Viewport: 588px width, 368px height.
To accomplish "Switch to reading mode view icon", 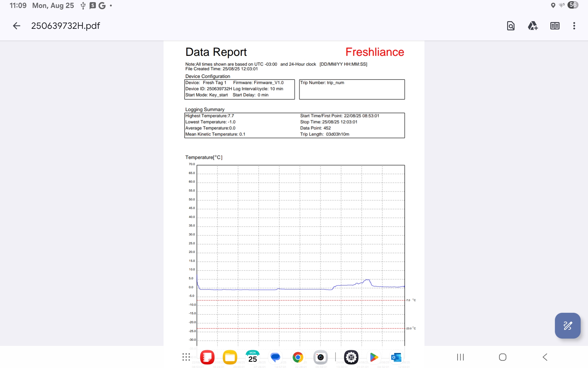I will 555,26.
